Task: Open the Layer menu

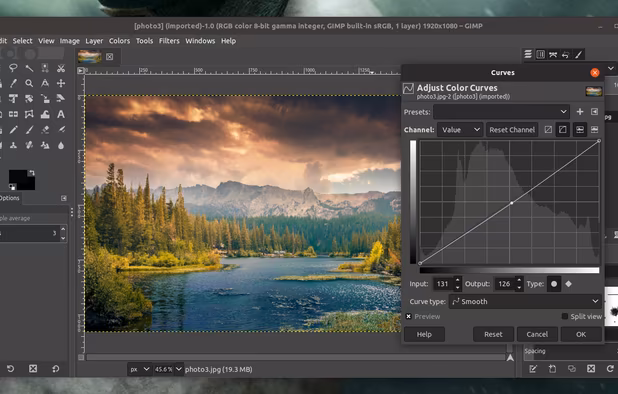Action: coord(94,41)
